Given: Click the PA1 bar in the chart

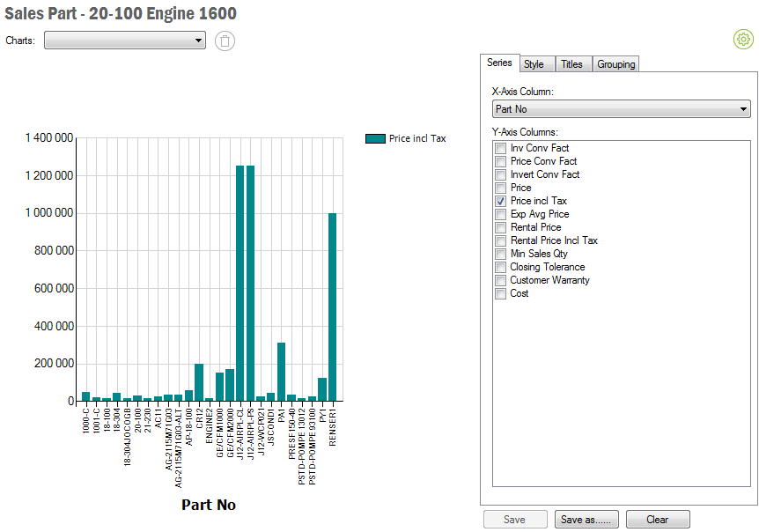Looking at the screenshot, I should point(281,372).
